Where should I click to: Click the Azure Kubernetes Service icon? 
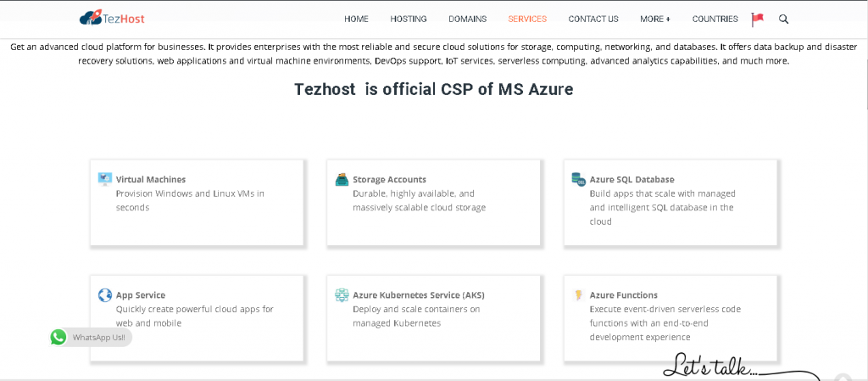point(342,295)
